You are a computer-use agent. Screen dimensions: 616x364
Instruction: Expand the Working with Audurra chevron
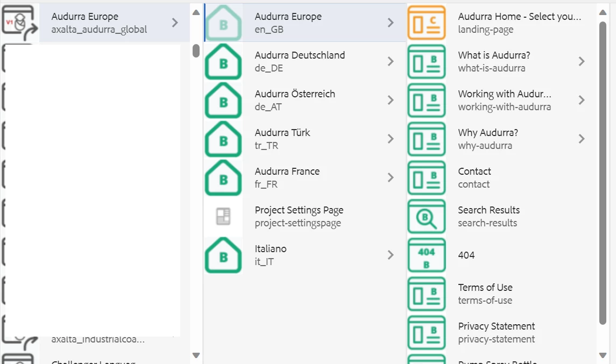(x=582, y=100)
